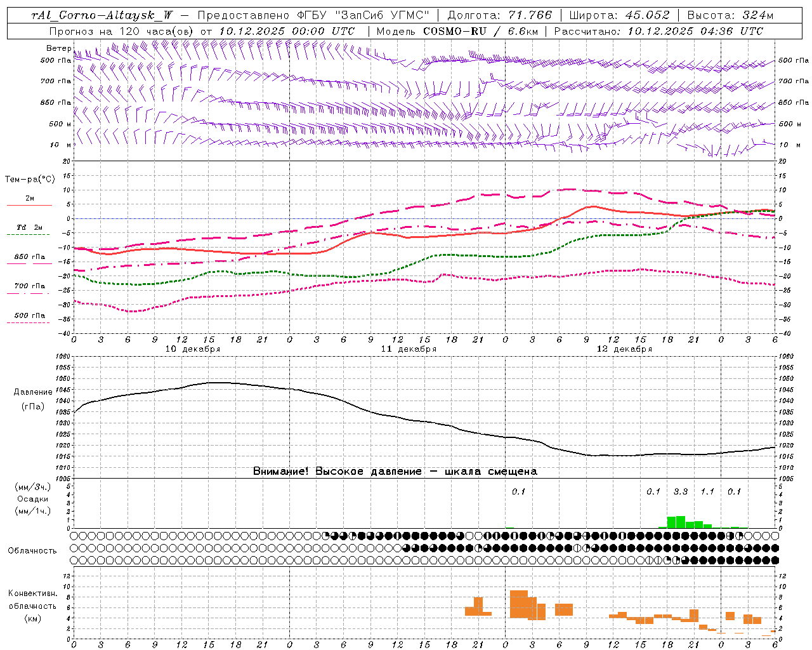The image size is (812, 650).
Task: Click the 3.3 precipitation amount value
Action: pos(681,491)
